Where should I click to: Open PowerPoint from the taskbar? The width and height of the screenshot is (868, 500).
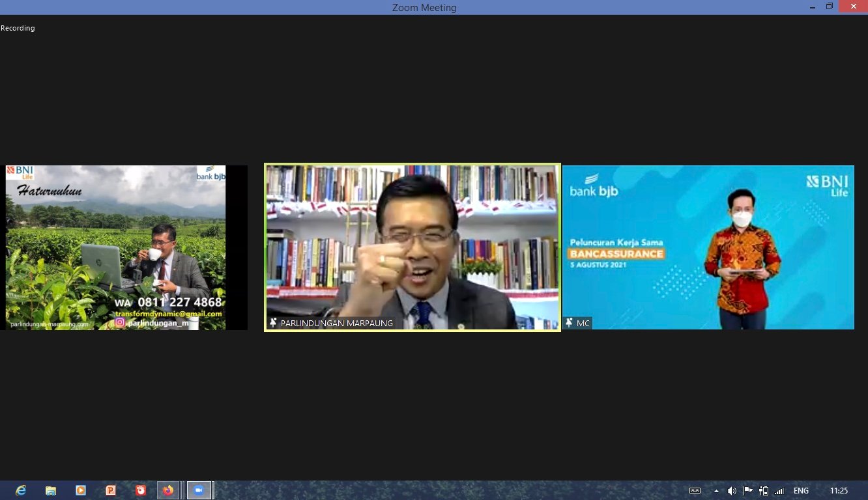pos(111,490)
